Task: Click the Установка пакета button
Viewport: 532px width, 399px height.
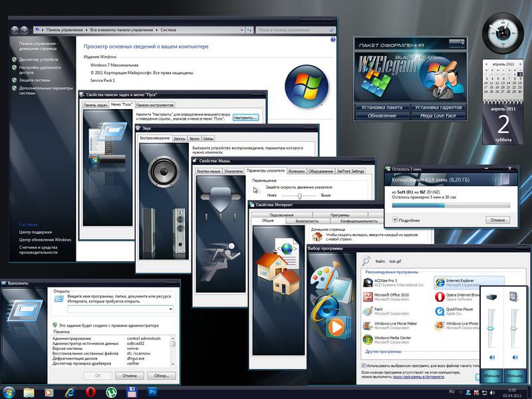Action: [x=382, y=107]
